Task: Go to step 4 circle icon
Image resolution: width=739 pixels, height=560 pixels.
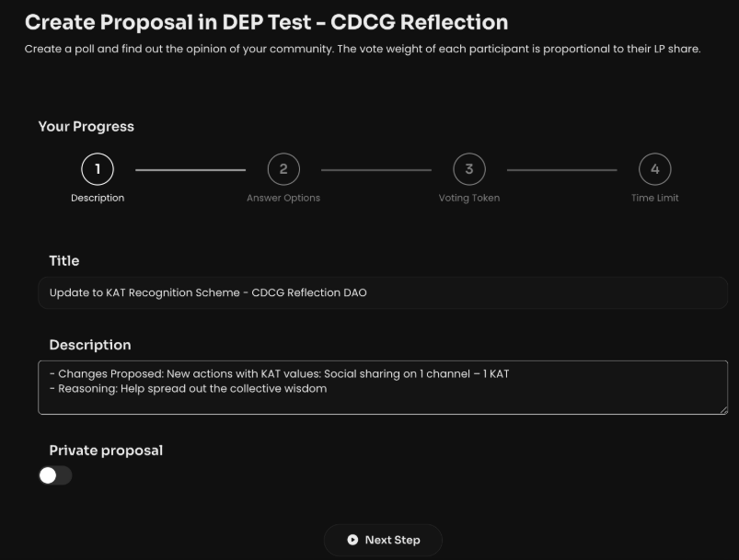Action: [654, 169]
